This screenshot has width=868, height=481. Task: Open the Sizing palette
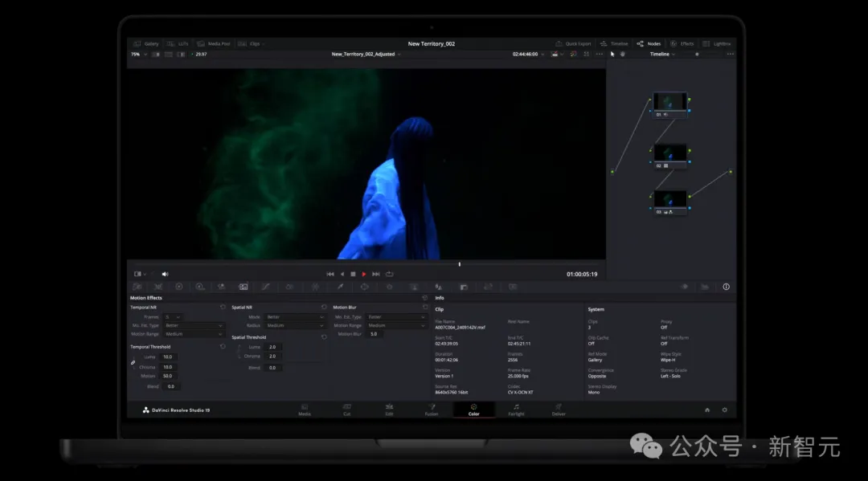tap(489, 287)
